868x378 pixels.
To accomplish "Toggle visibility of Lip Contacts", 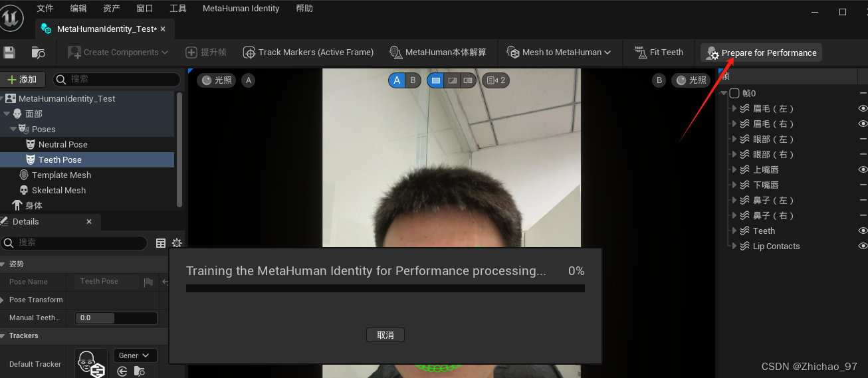I will (863, 246).
